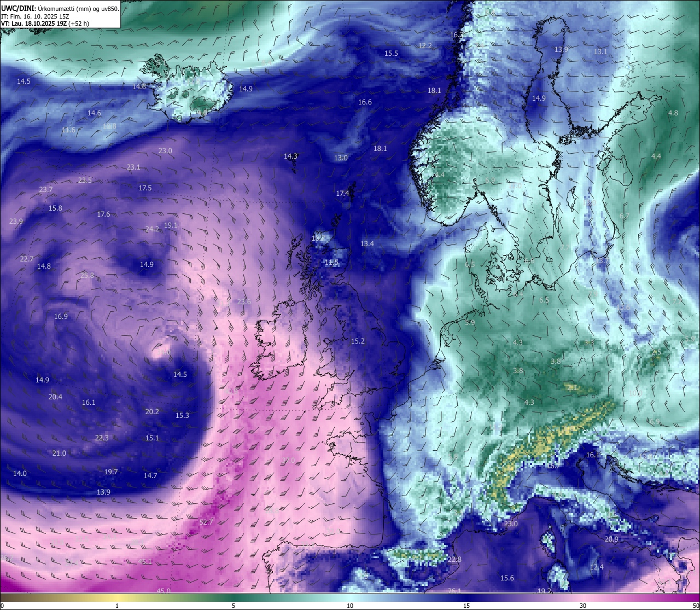Click the 22.8 value label
Image resolution: width=700 pixels, height=610 pixels.
coord(454,560)
